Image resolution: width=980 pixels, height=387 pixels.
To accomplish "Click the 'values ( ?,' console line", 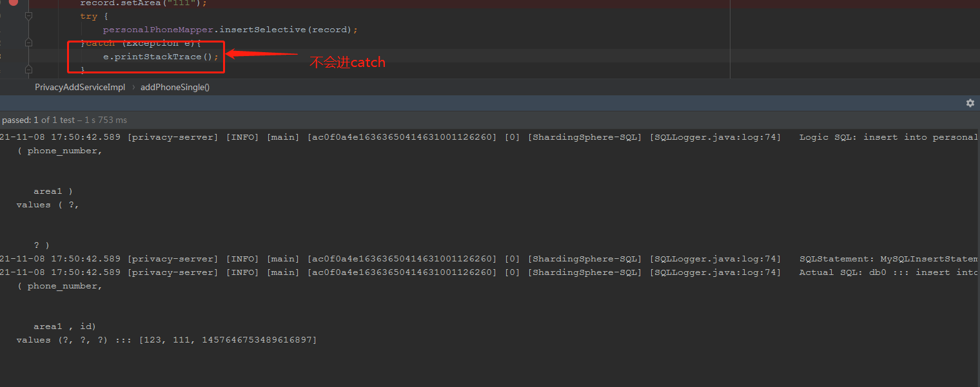I will [48, 205].
